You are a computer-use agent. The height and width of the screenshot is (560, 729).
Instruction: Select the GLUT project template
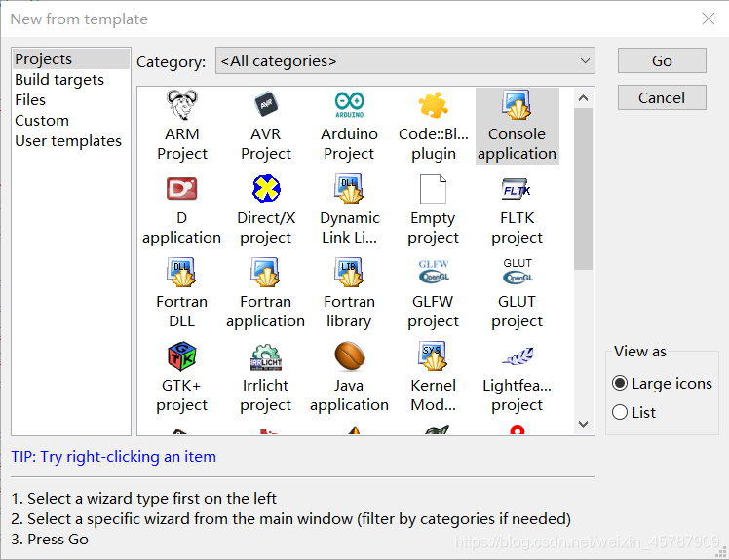[x=517, y=293]
